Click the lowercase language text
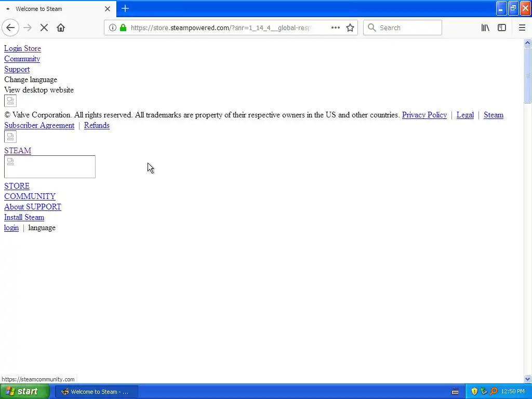532x399 pixels. 42,228
